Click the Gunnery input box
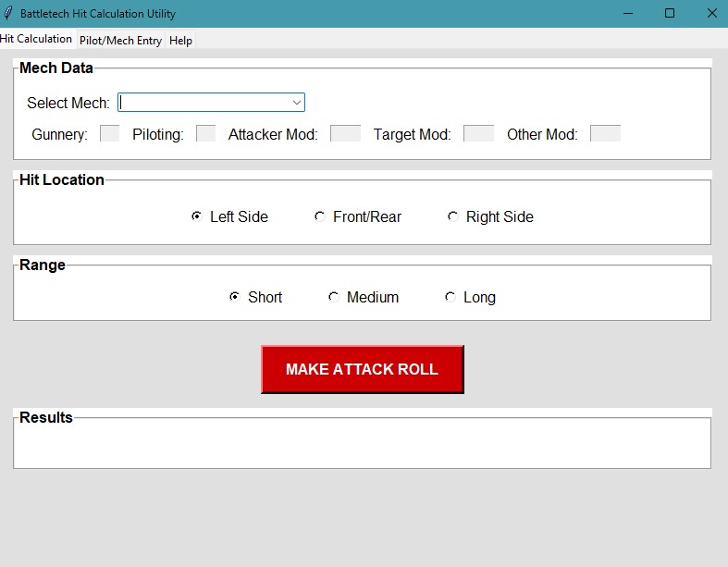 109,133
